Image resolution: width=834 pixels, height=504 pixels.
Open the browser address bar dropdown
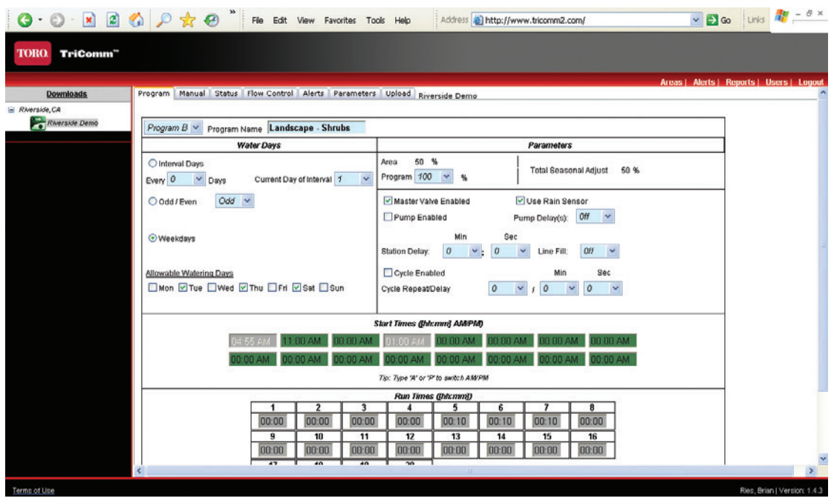tap(696, 20)
